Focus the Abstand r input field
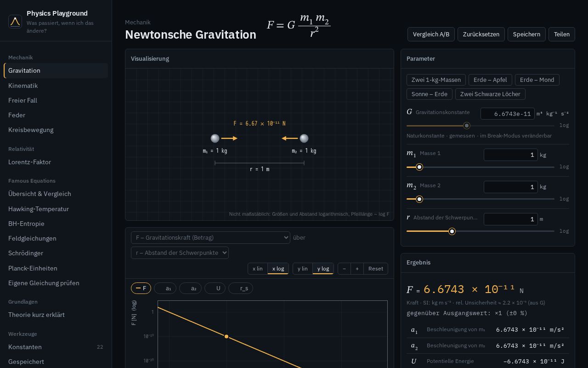588x368 pixels. coord(511,219)
